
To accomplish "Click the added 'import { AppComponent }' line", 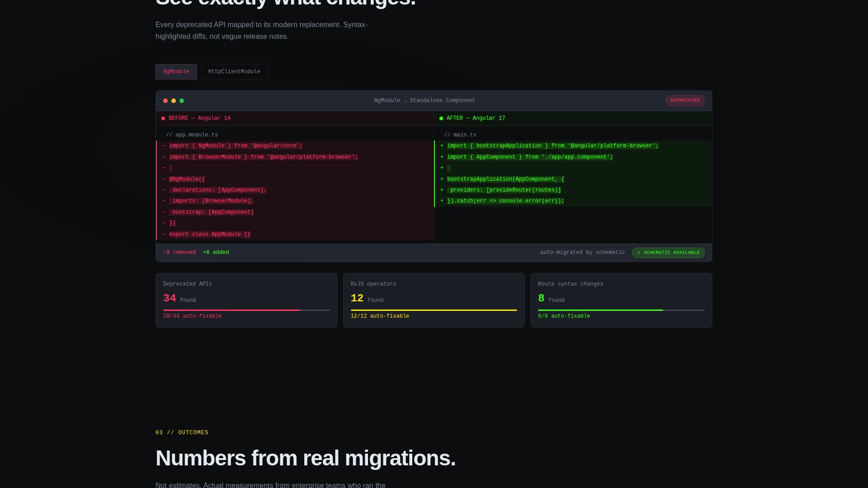I will pyautogui.click(x=573, y=157).
